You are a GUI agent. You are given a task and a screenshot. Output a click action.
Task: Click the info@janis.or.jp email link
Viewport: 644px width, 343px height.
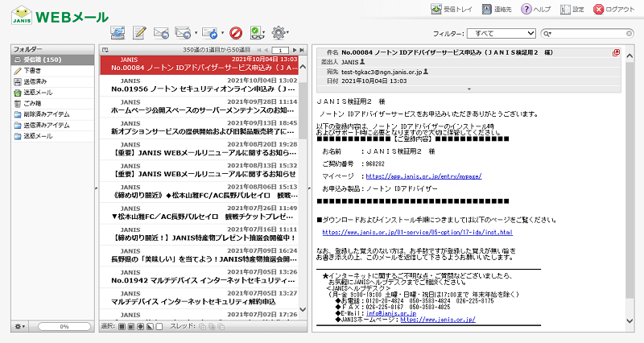[391, 313]
